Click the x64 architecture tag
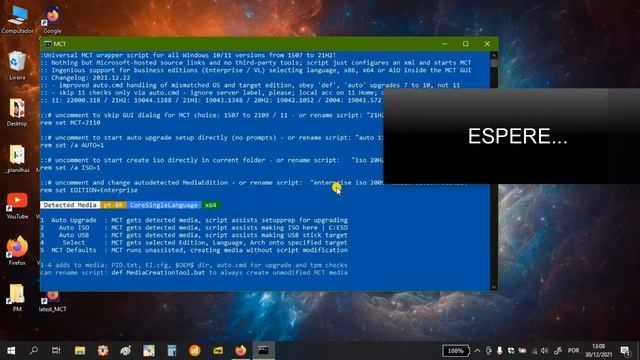The height and width of the screenshot is (360, 640). [x=211, y=205]
